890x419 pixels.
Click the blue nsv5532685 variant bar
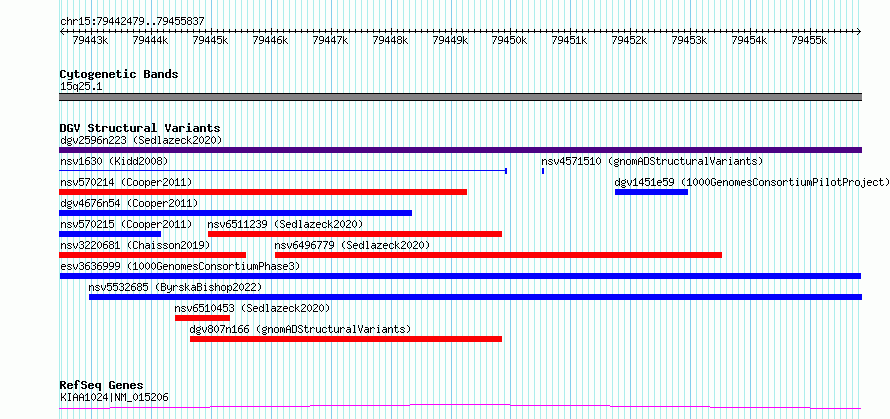click(476, 297)
